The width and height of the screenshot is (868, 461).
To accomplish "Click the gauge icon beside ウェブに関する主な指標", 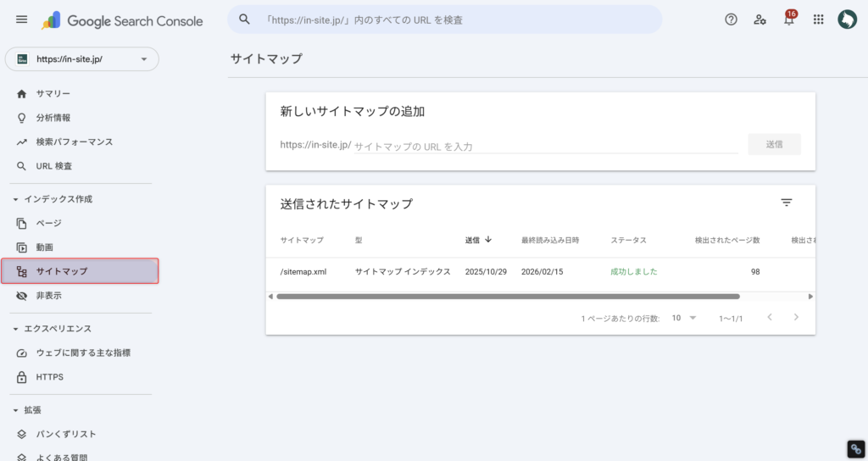I will pos(21,353).
